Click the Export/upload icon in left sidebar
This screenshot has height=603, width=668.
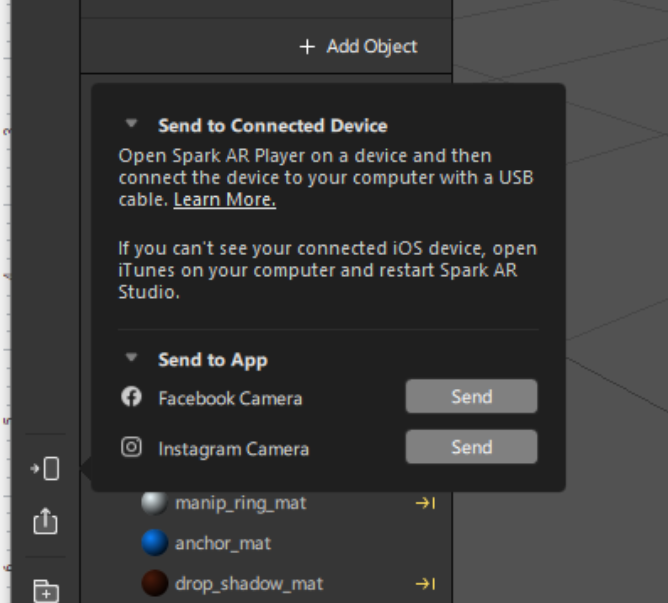coord(45,521)
